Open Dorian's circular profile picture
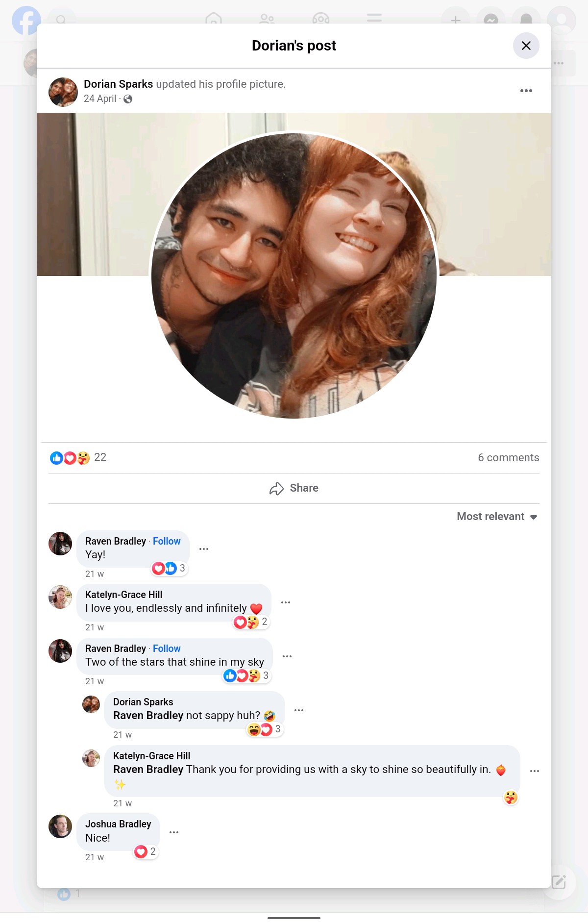The image size is (588, 923). pos(294,275)
